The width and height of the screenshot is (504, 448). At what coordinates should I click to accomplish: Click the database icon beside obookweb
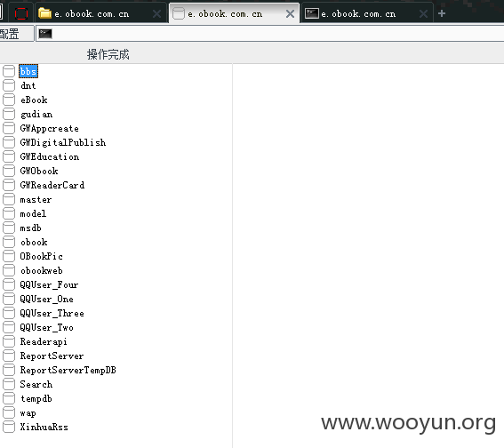click(x=9, y=270)
